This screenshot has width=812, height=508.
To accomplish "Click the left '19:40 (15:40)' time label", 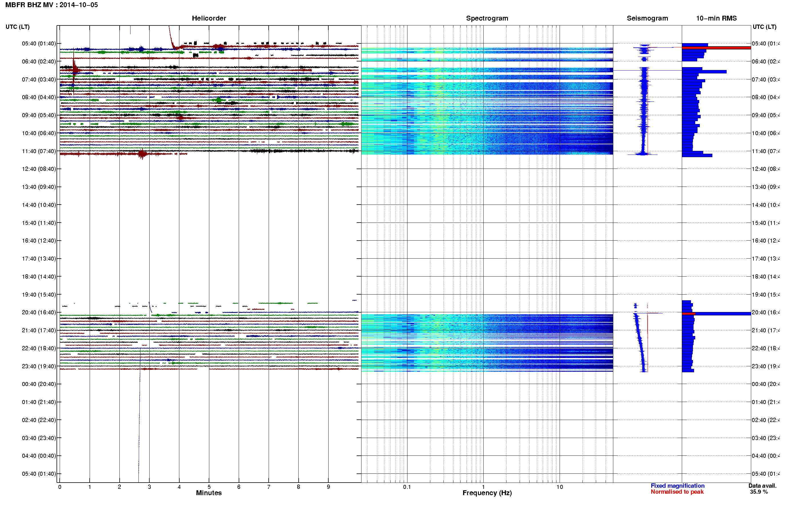I will click(x=39, y=295).
